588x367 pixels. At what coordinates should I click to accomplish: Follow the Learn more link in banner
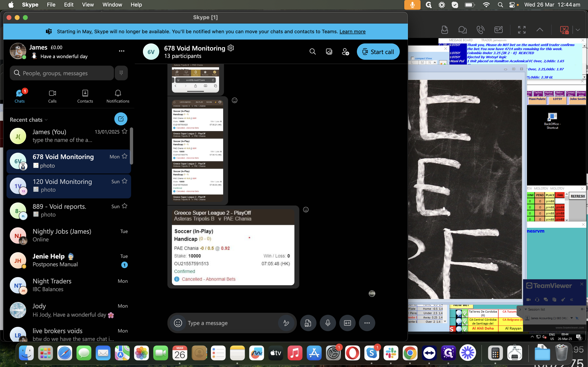click(352, 32)
